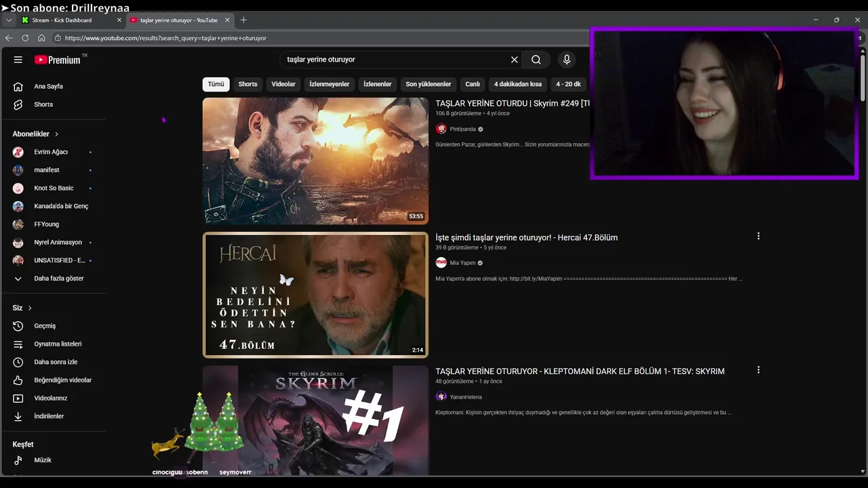
Task: Select the Tümü filter chip
Action: 216,84
